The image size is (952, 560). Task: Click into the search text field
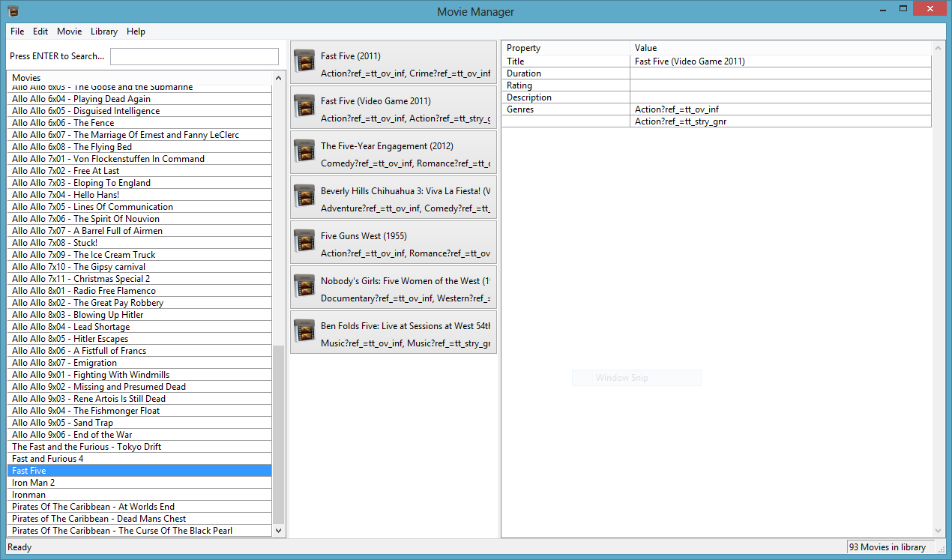[x=194, y=56]
